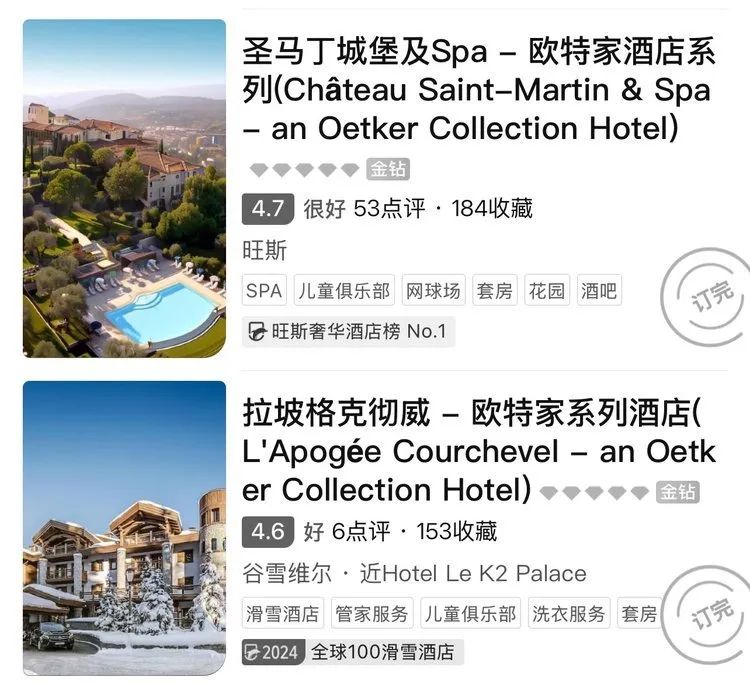750x684 pixels.
Task: Select the 4.7 rating score badge
Action: point(268,209)
